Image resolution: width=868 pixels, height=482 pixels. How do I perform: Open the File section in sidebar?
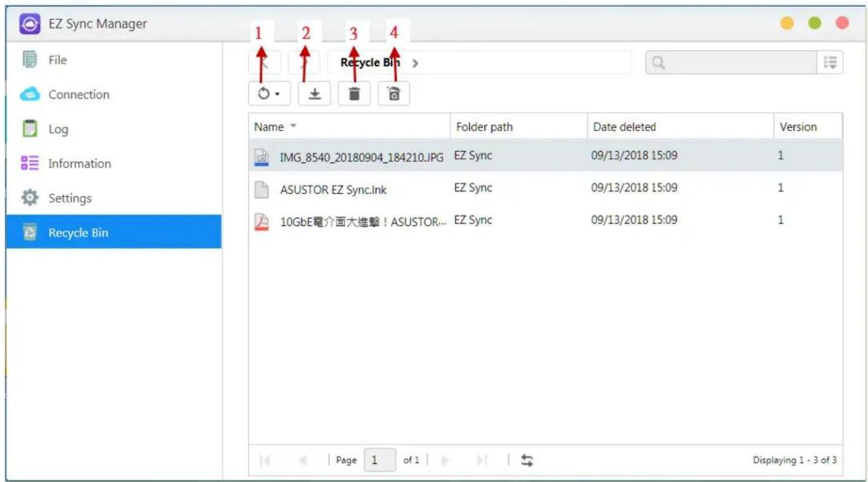[x=114, y=60]
